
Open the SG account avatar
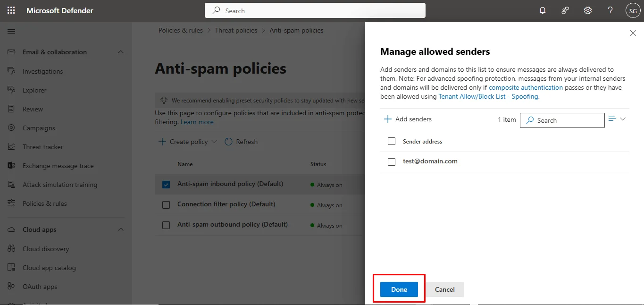(x=633, y=10)
